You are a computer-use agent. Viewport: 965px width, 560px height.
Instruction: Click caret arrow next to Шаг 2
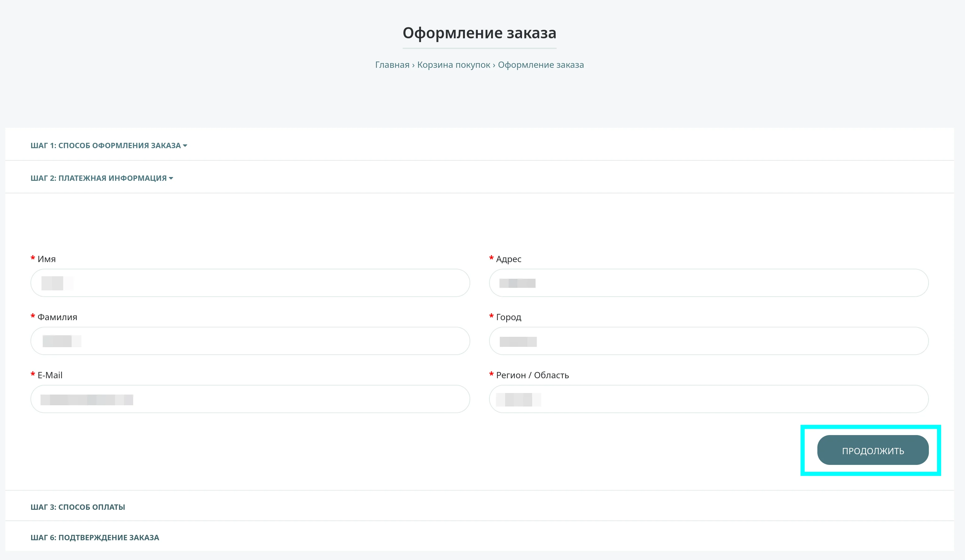pos(171,178)
